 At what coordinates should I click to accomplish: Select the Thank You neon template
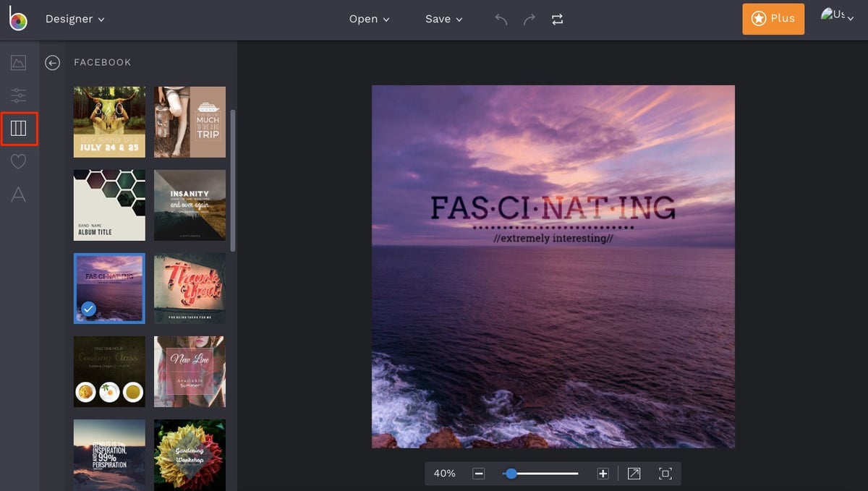[190, 288]
